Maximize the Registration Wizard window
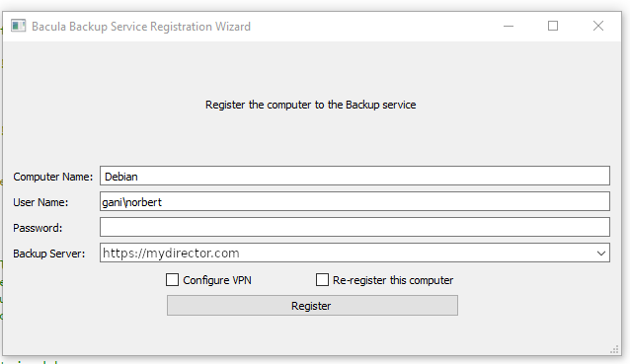The width and height of the screenshot is (630, 364). coord(553,26)
